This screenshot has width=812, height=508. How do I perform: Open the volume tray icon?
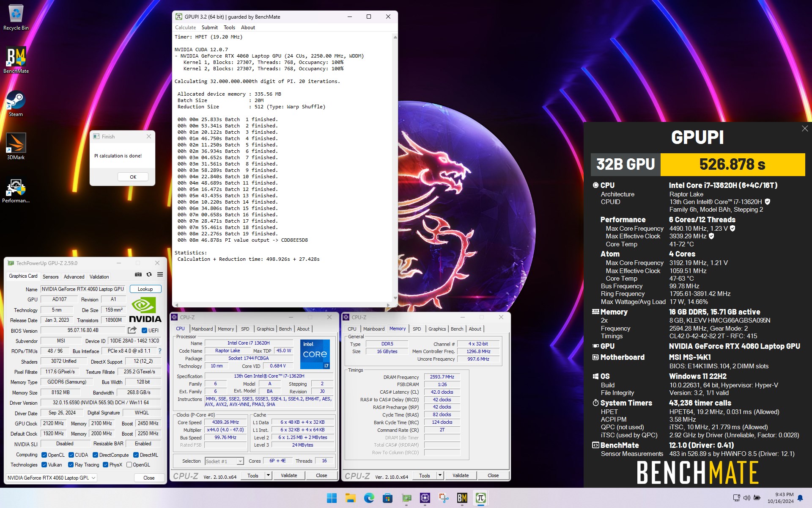pyautogui.click(x=746, y=498)
